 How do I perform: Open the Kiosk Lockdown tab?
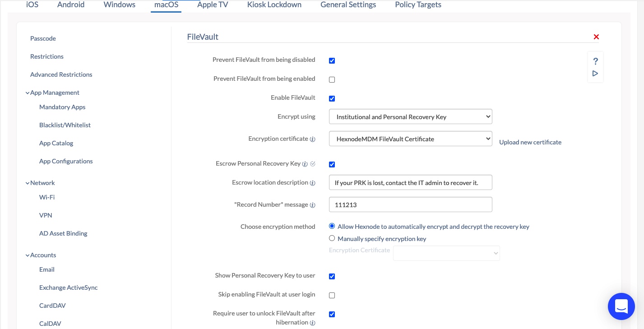tap(274, 5)
